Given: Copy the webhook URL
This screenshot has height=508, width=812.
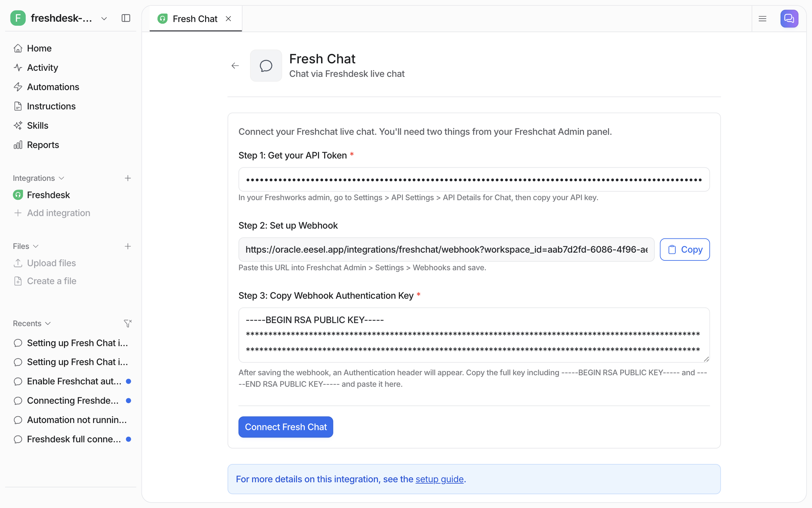Looking at the screenshot, I should (x=685, y=250).
